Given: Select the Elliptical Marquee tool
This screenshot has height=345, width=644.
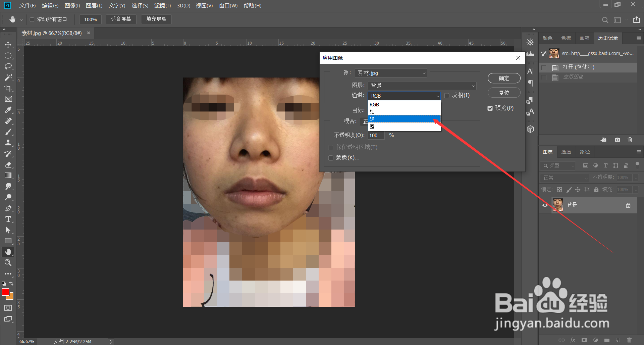Looking at the screenshot, I should point(8,56).
